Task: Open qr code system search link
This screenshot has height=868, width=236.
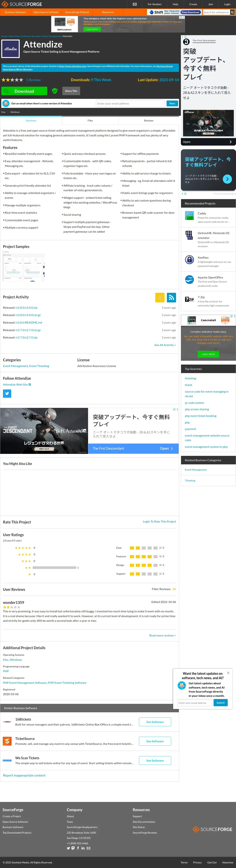Action: [x=194, y=403]
